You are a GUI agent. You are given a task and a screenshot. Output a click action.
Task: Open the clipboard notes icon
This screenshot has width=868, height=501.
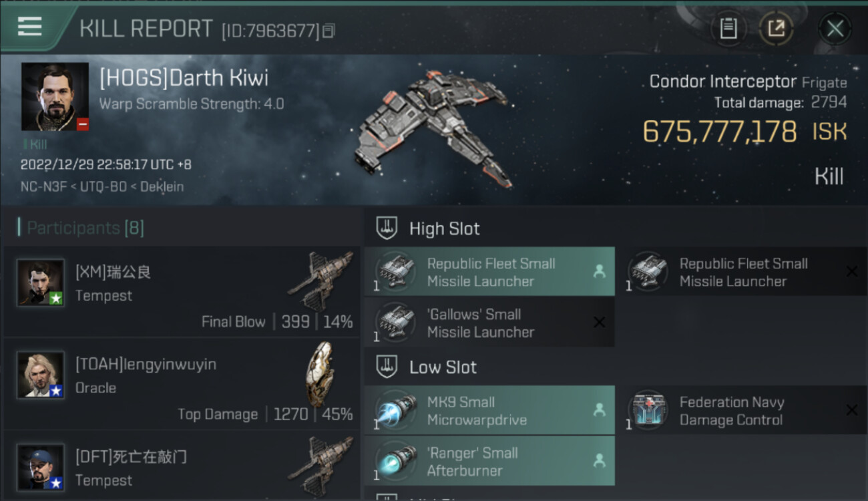click(728, 29)
